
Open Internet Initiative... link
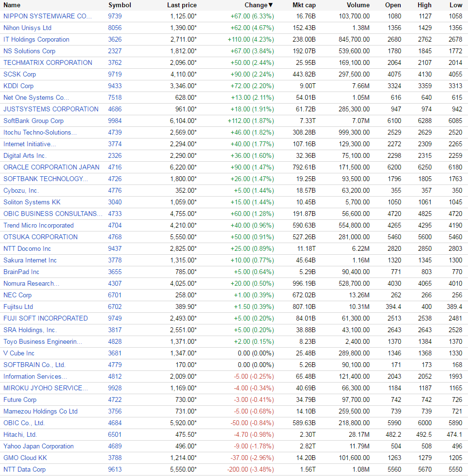(30, 144)
